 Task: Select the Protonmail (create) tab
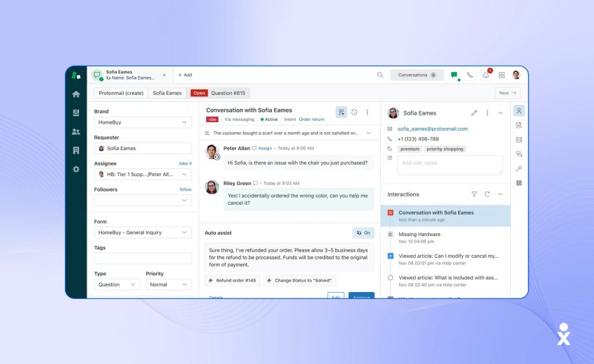click(x=121, y=93)
